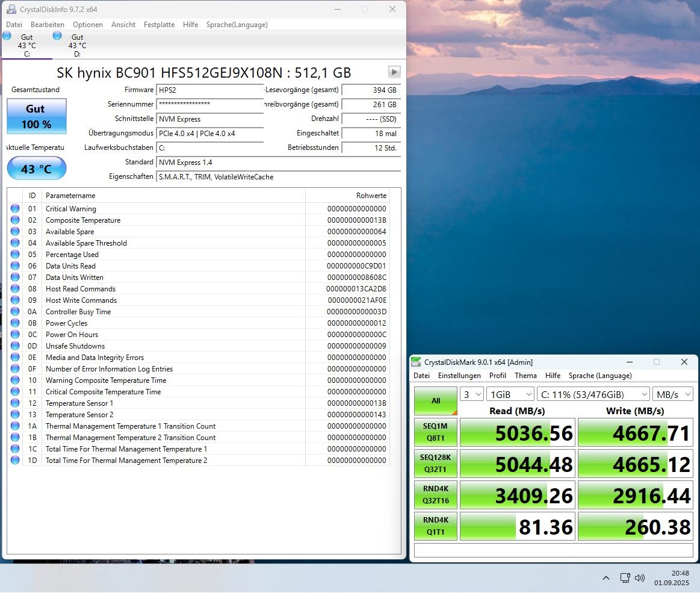700x593 pixels.
Task: Click the CrystalDiskMark app icon in title bar
Action: coord(416,362)
